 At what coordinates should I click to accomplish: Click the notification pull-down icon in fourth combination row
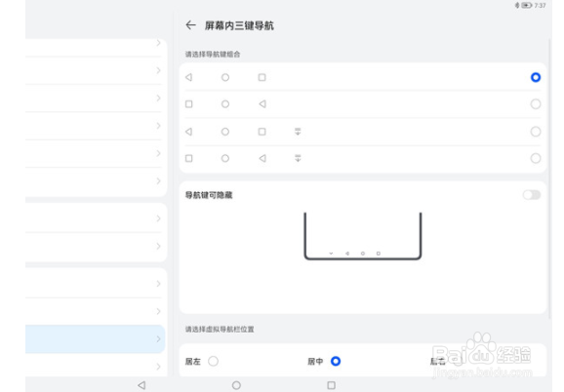pos(298,158)
